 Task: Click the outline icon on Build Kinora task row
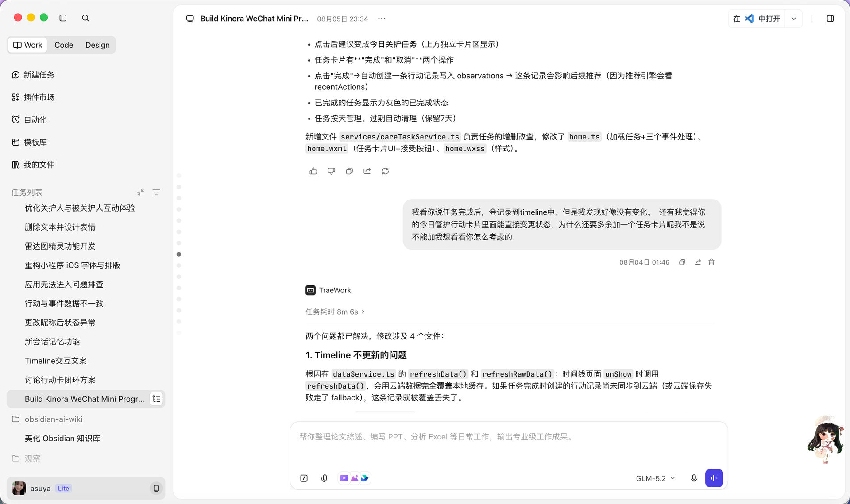pos(156,399)
